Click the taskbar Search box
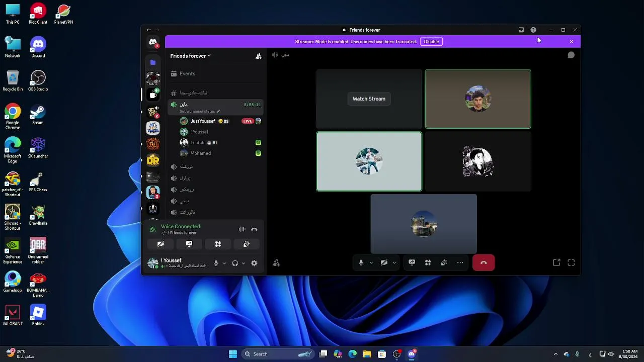 point(277,354)
